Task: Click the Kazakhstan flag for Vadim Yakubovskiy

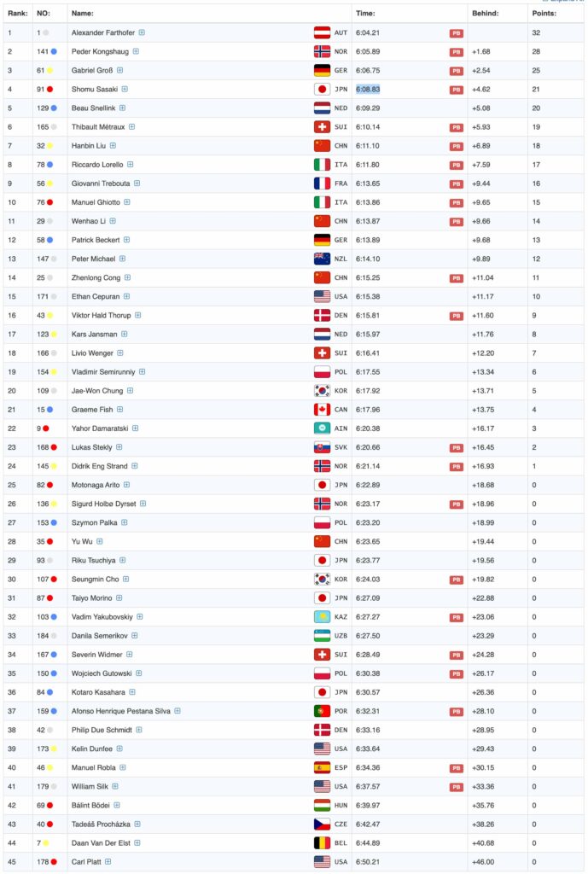Action: coord(322,617)
